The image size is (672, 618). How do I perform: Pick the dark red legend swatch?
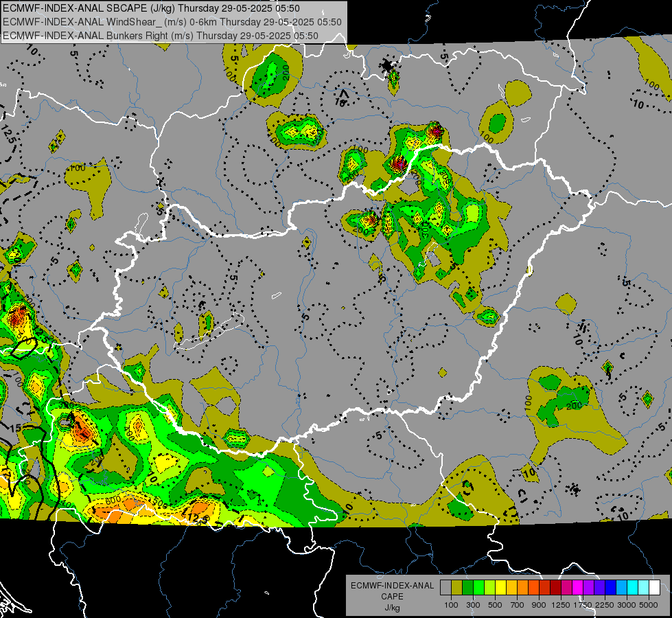pos(555,588)
